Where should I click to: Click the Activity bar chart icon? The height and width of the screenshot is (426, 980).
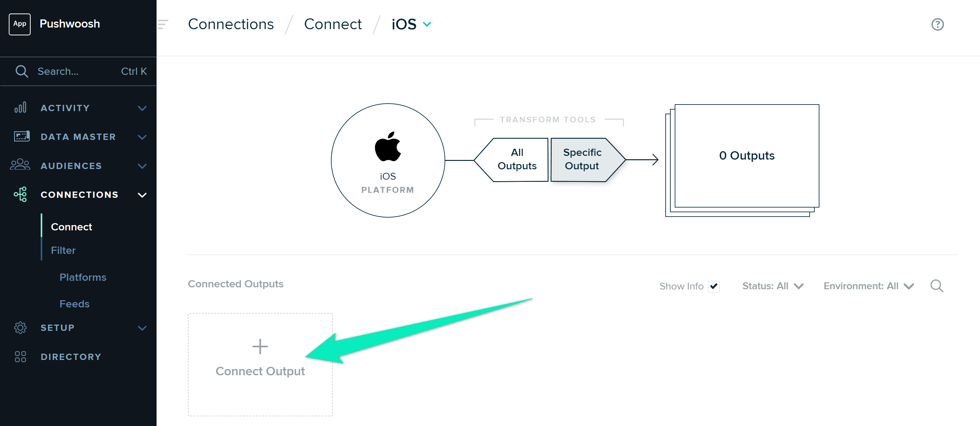coord(21,108)
